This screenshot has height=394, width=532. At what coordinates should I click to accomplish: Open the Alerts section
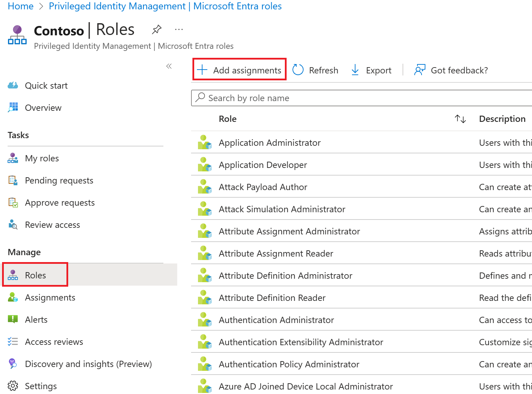point(36,320)
